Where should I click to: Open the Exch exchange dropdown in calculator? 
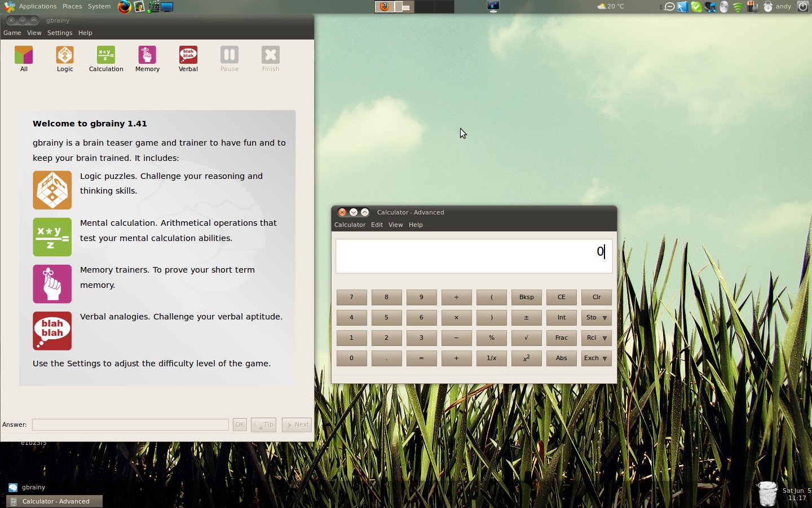click(x=597, y=358)
